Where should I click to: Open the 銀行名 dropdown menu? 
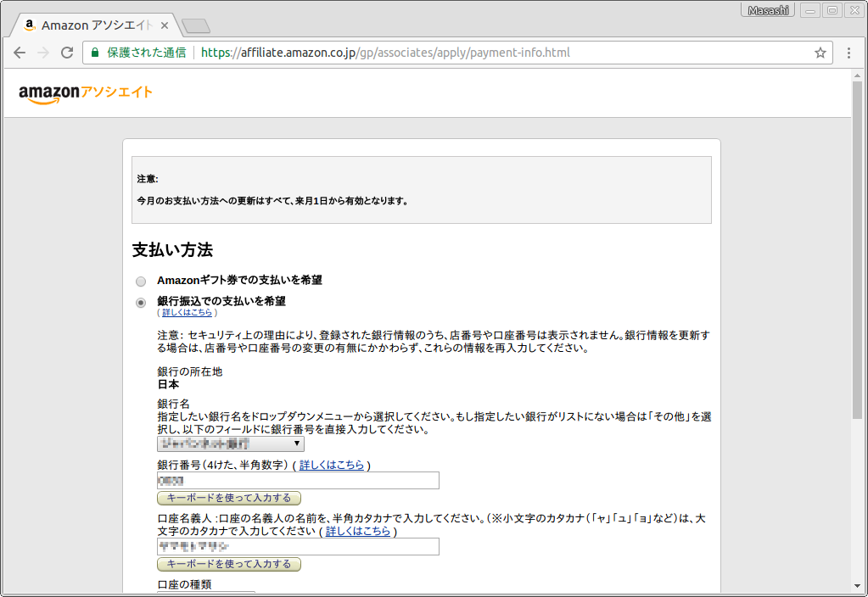(230, 444)
